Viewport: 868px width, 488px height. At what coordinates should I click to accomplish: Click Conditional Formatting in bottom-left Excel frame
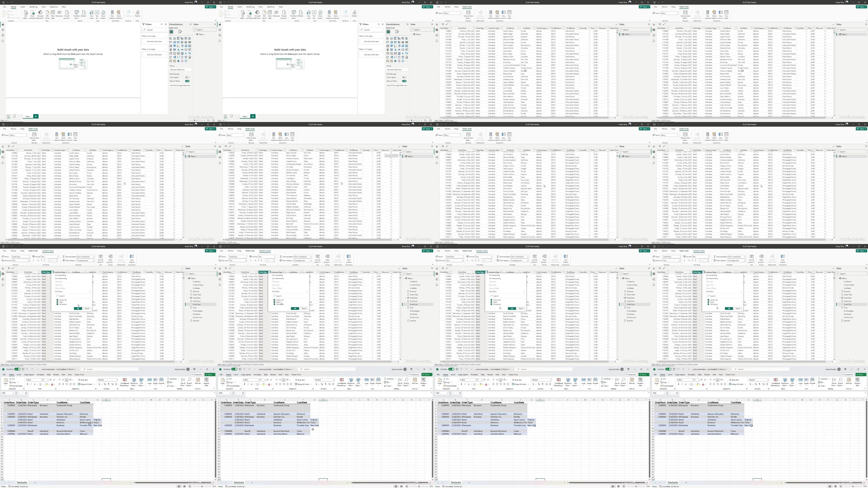pyautogui.click(x=125, y=382)
